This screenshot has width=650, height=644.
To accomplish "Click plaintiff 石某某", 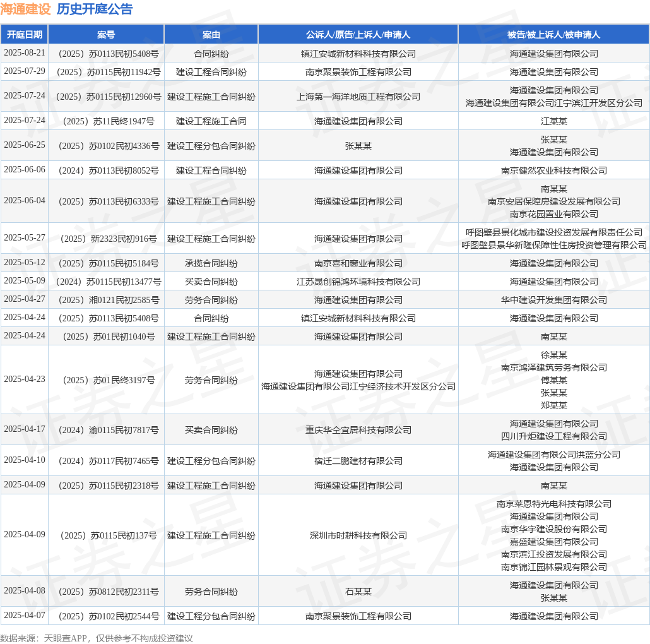I will click(x=358, y=592).
